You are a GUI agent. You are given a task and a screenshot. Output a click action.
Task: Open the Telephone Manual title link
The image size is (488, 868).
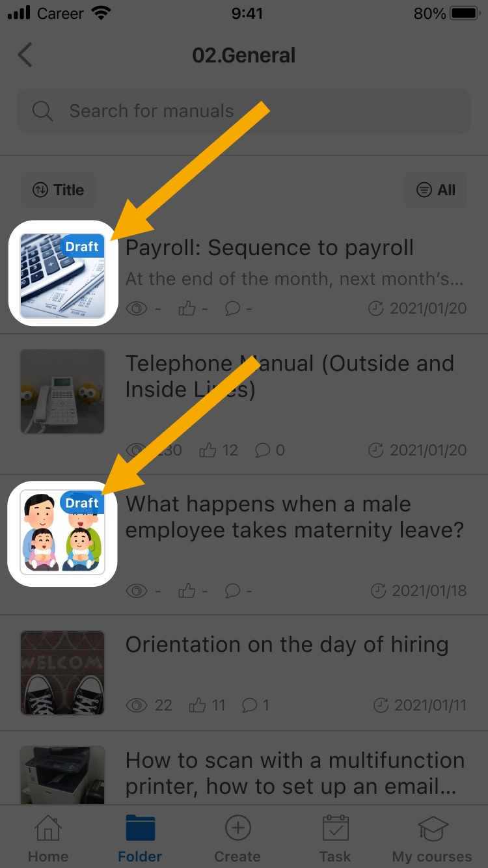click(290, 376)
